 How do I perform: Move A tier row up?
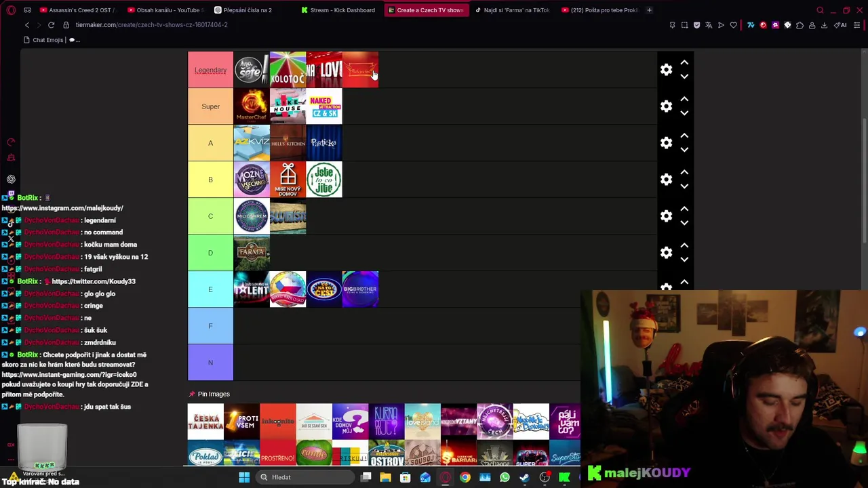coord(684,136)
